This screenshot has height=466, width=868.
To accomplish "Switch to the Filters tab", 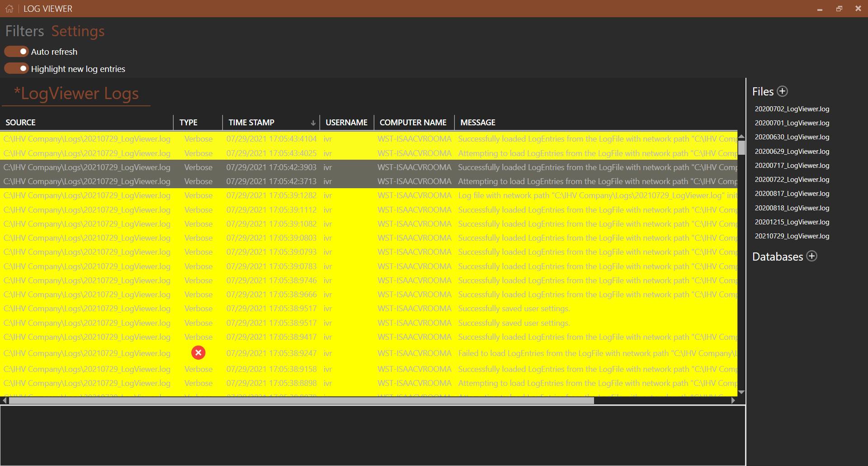I will pos(24,31).
